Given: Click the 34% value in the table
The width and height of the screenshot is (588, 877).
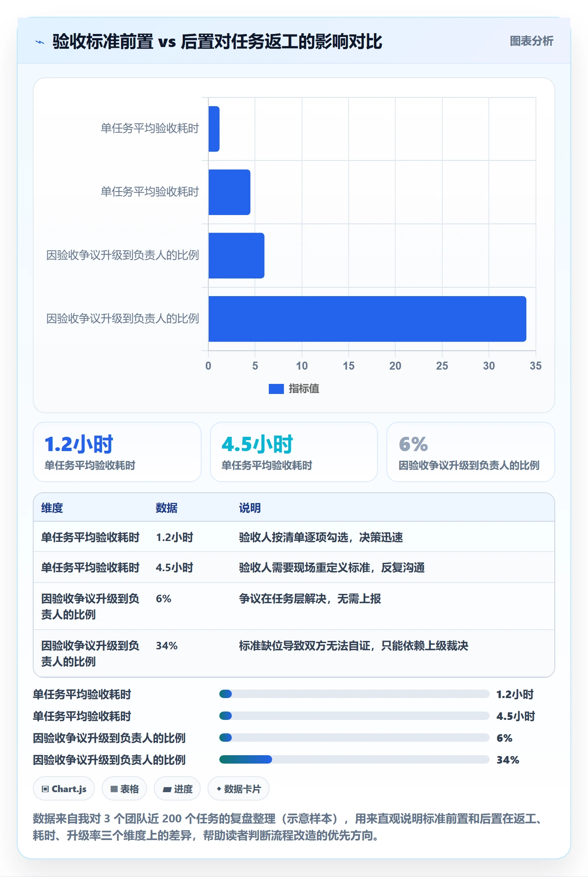Looking at the screenshot, I should (167, 646).
